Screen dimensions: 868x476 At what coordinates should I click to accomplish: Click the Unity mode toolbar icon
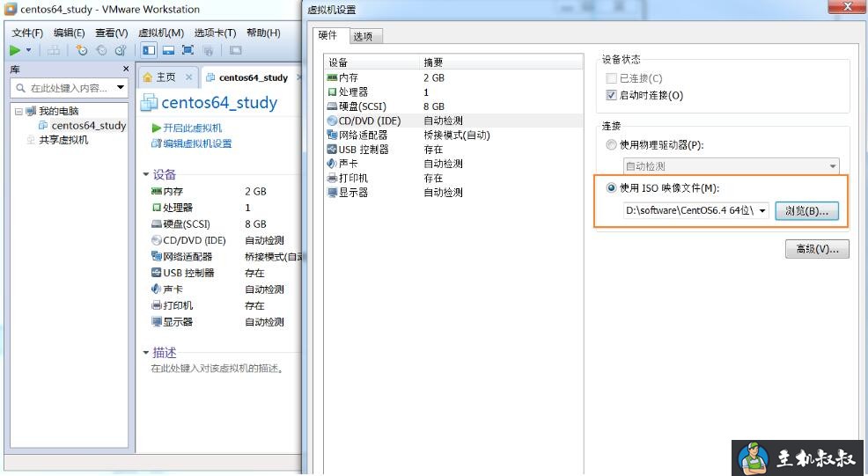click(208, 51)
